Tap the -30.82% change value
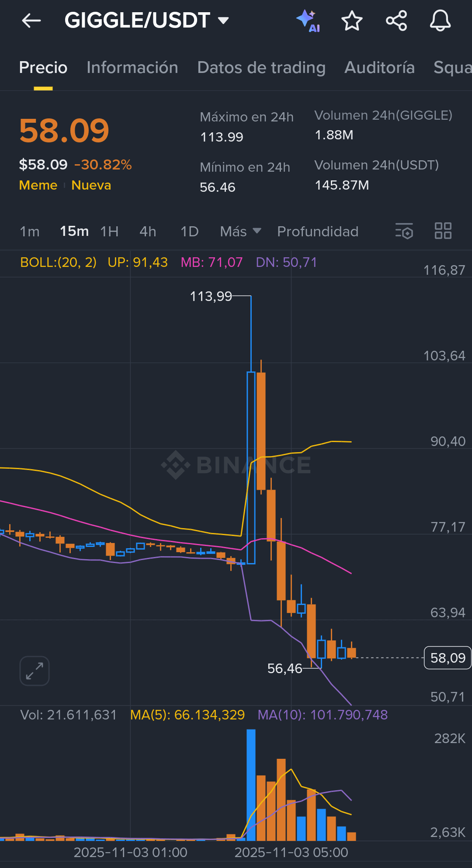This screenshot has width=472, height=868. tap(103, 165)
